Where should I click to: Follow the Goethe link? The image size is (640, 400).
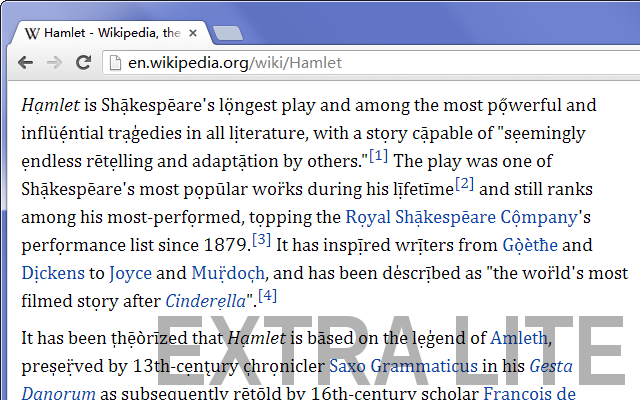coord(530,245)
